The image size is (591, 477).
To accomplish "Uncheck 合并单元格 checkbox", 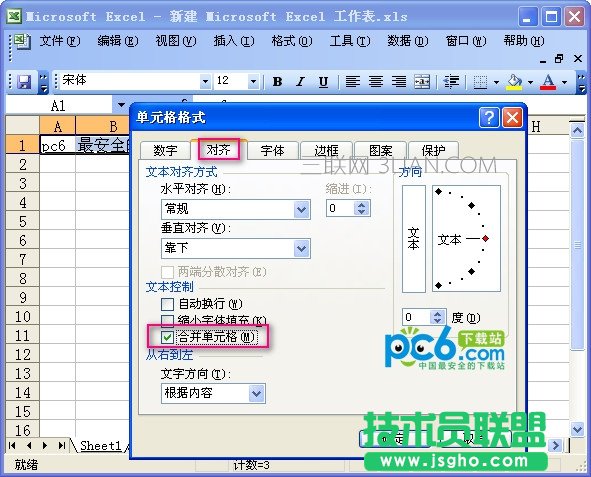I will 167,337.
